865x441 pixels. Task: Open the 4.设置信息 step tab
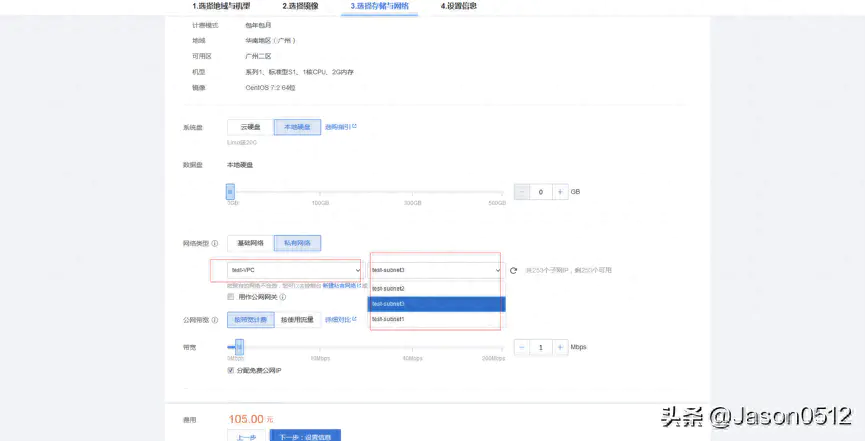pyautogui.click(x=459, y=6)
